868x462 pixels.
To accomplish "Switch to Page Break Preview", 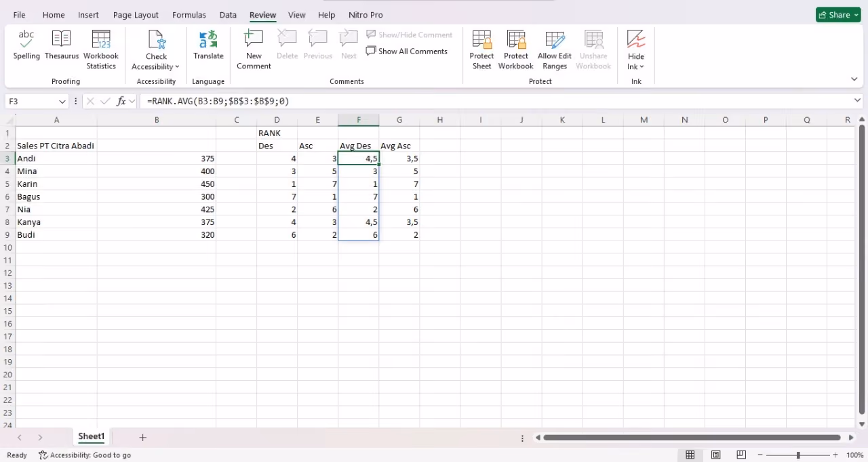I will click(741, 455).
